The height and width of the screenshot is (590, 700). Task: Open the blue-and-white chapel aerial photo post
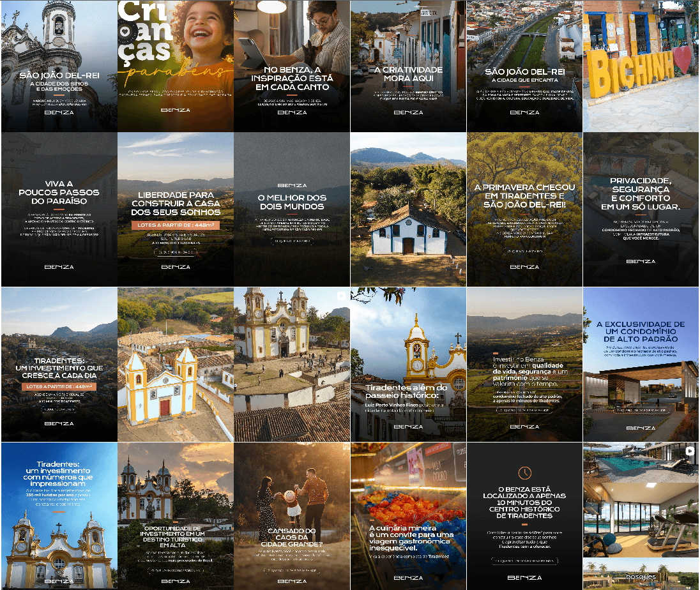409,209
